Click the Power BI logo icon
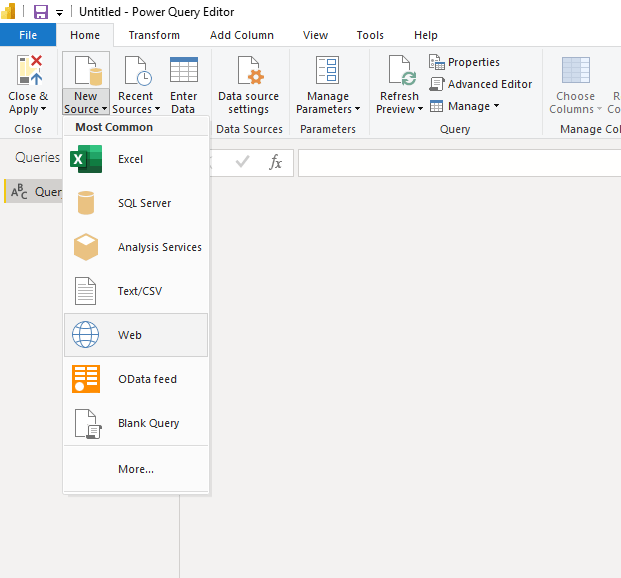The height and width of the screenshot is (578, 621). (8, 11)
